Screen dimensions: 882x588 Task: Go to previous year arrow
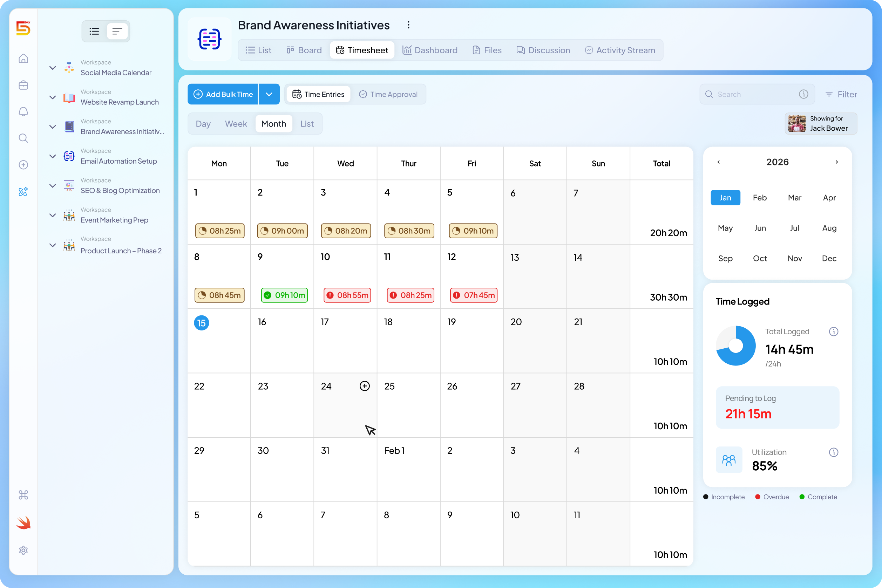click(718, 162)
